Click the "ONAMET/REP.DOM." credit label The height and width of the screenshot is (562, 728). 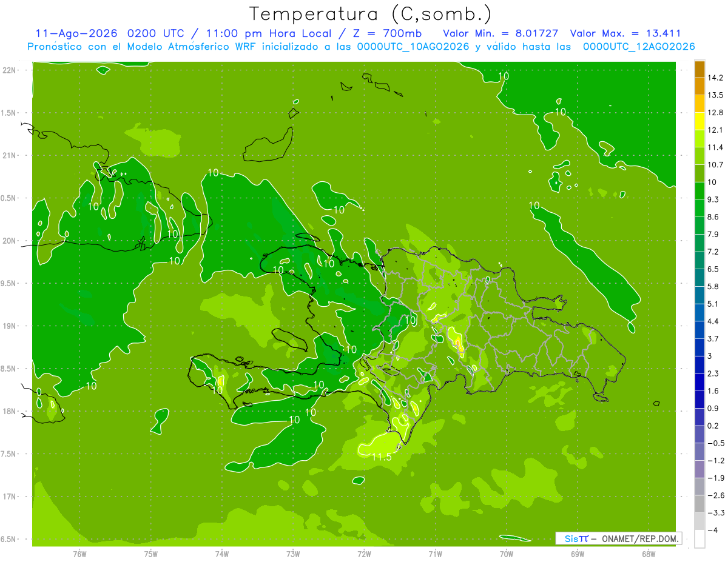point(639,538)
